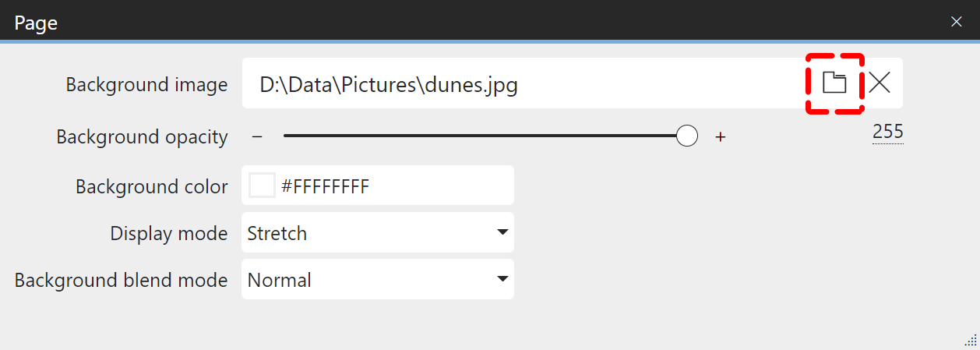980x350 pixels.
Task: Click the minus icon to decrease opacity
Action: [x=257, y=137]
